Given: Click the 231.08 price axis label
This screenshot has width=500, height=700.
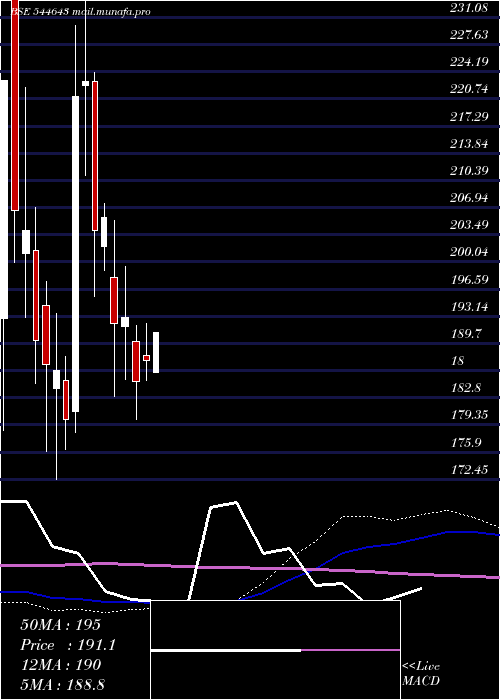Looking at the screenshot, I should coord(469,8).
